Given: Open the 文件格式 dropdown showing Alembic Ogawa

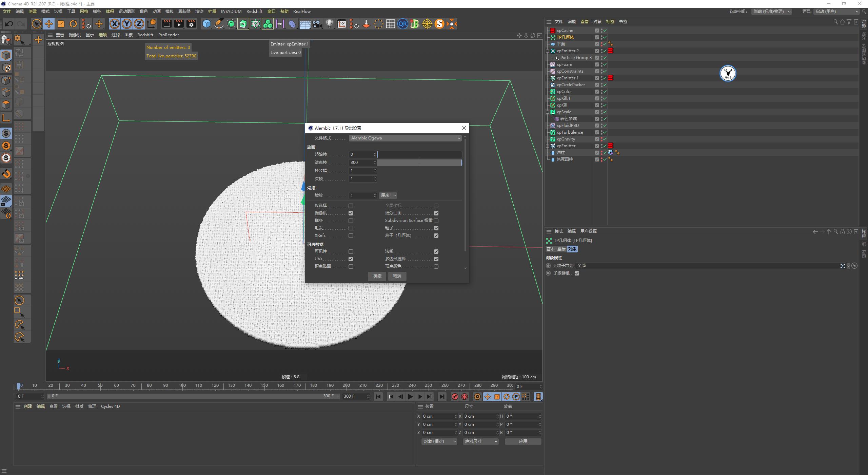Looking at the screenshot, I should point(405,138).
